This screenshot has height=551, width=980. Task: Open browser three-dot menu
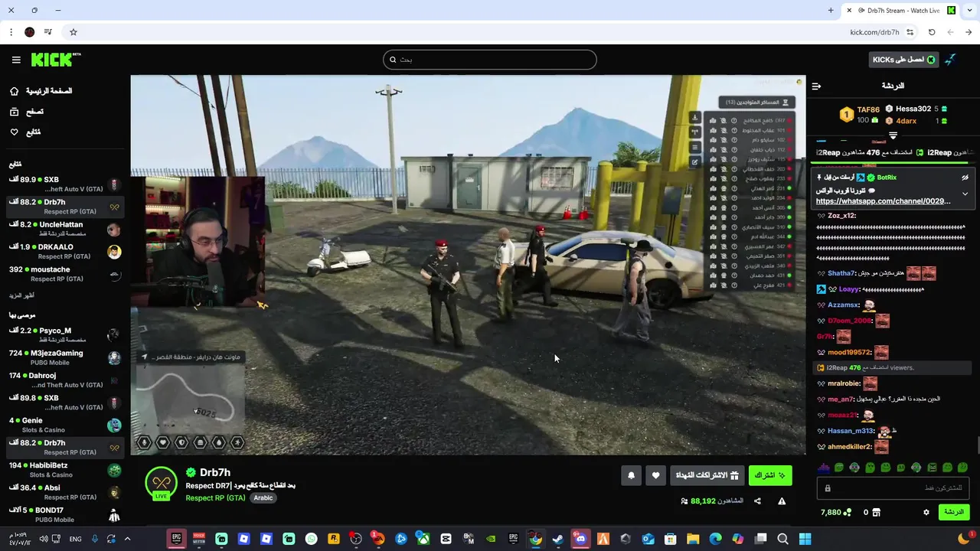pyautogui.click(x=11, y=32)
